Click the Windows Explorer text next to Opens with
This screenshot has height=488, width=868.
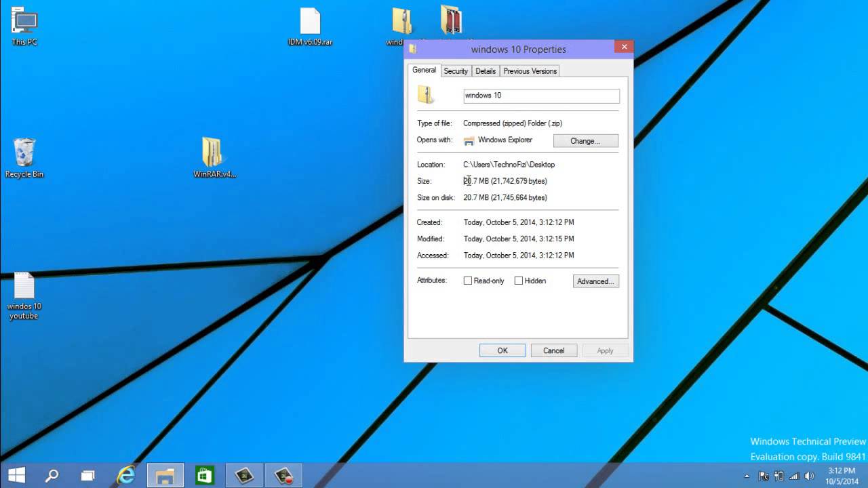coord(505,140)
